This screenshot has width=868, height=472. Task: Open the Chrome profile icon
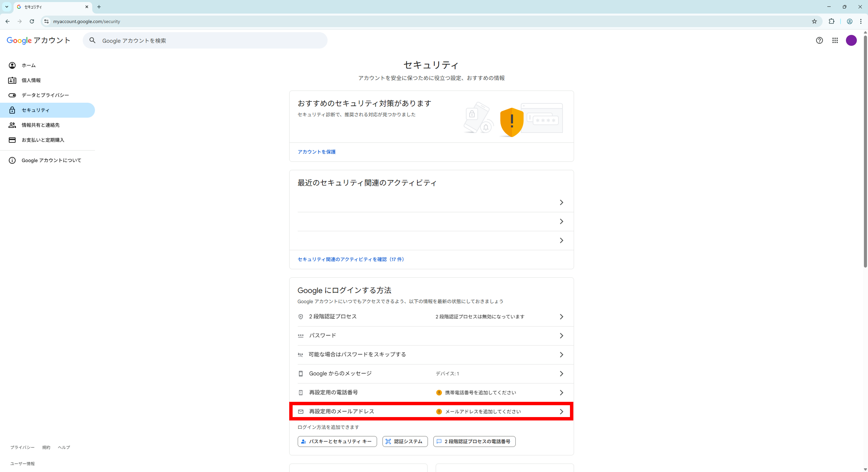pyautogui.click(x=849, y=21)
